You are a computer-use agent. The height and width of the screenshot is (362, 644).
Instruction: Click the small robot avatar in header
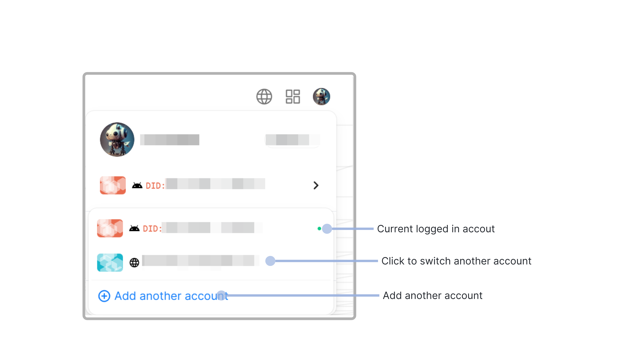pos(321,96)
